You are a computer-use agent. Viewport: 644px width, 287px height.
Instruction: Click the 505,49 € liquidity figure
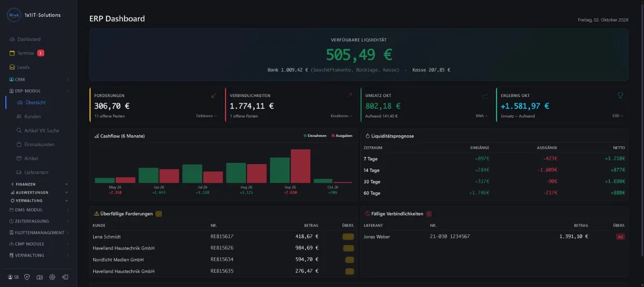coord(358,54)
